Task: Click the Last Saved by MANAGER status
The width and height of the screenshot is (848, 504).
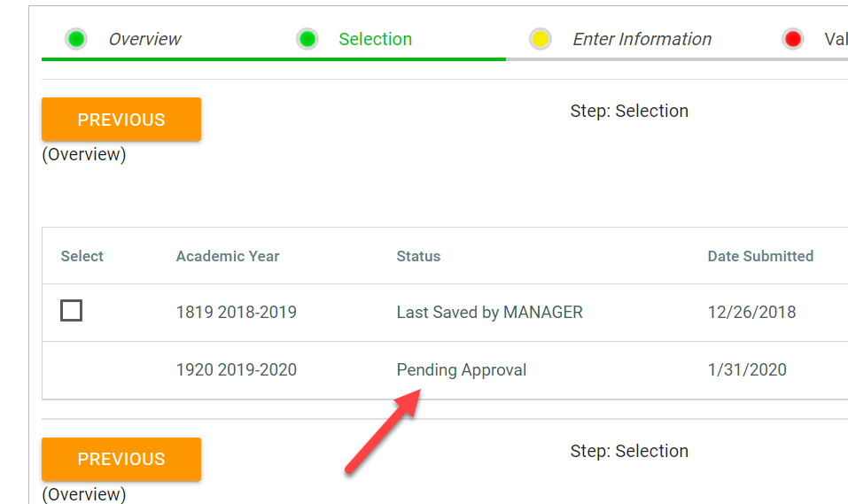Action: (x=489, y=312)
